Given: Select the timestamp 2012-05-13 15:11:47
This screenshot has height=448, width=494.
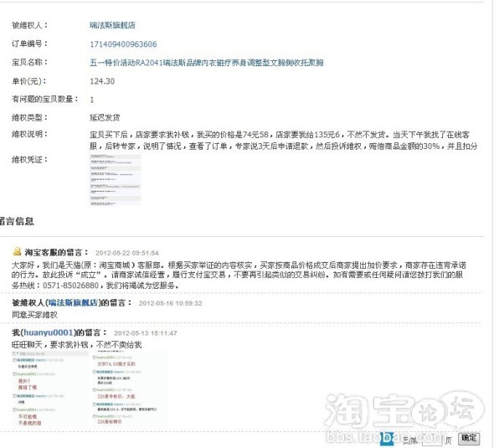Looking at the screenshot, I should [x=145, y=333].
